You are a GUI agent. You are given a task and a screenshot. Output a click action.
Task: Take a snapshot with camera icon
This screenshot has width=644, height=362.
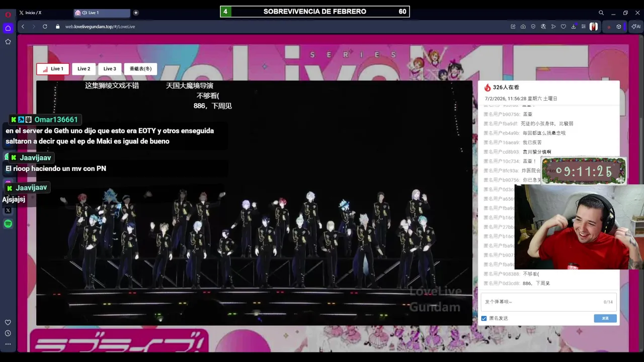tap(523, 27)
